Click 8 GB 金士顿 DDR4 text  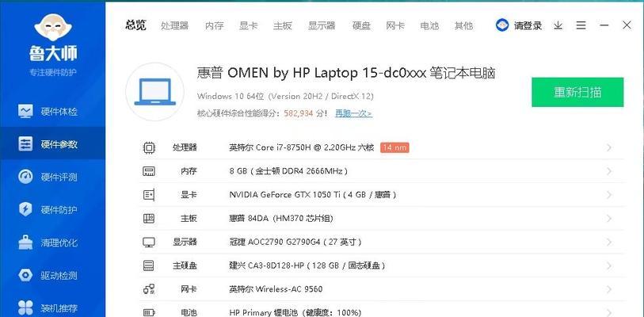click(288, 171)
